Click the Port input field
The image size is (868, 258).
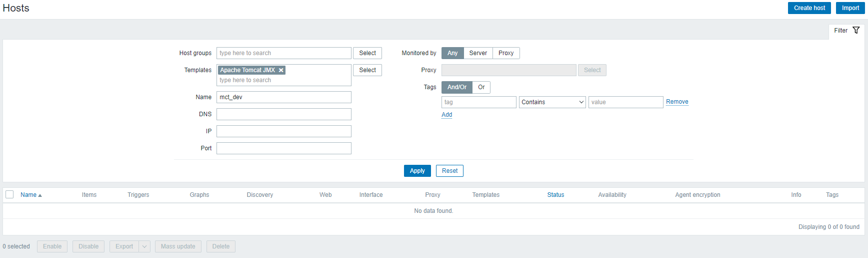[x=284, y=148]
